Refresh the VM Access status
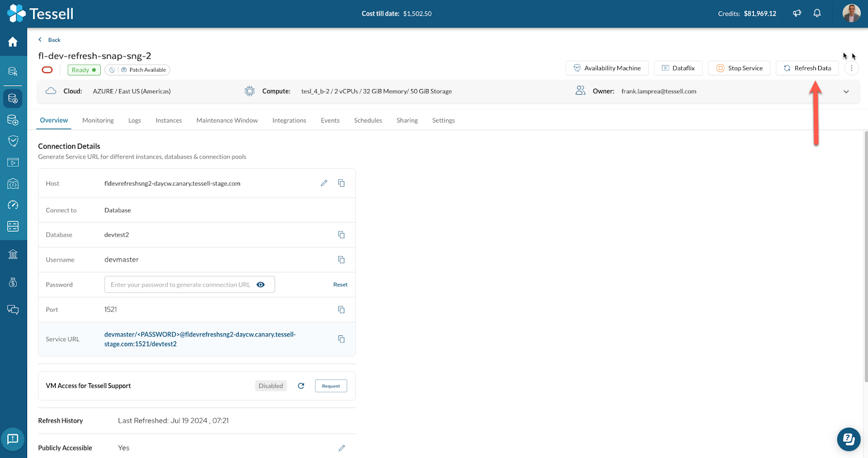The width and height of the screenshot is (868, 458). (301, 386)
